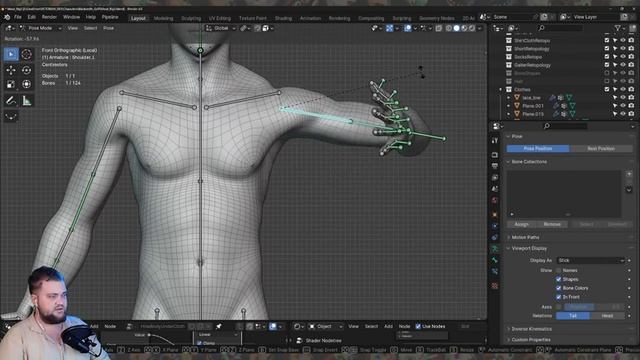Open the viewport Pose menu
The width and height of the screenshot is (640, 360).
coord(109,28)
